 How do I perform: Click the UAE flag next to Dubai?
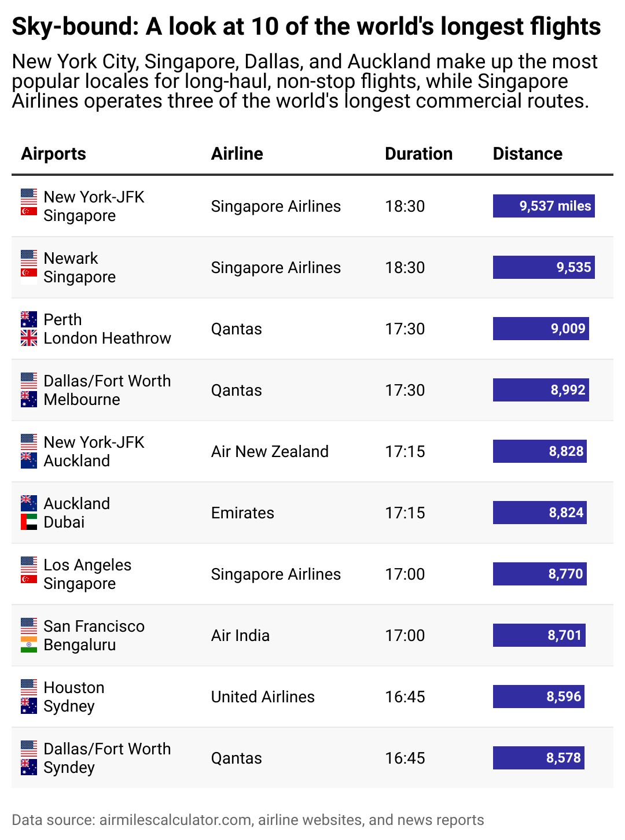coord(29,522)
